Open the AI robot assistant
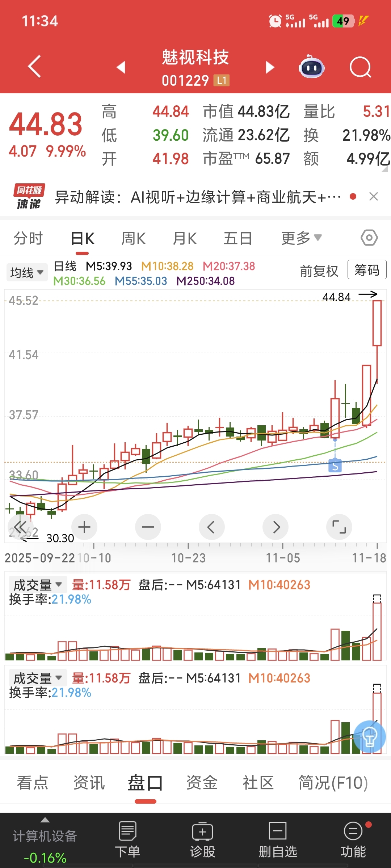 (312, 67)
